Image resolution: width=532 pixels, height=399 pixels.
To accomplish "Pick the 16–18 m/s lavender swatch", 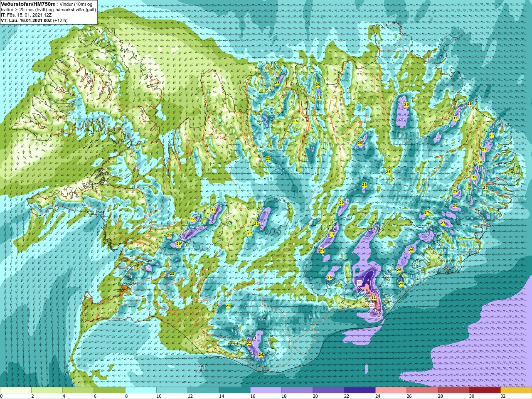I will tap(266, 390).
